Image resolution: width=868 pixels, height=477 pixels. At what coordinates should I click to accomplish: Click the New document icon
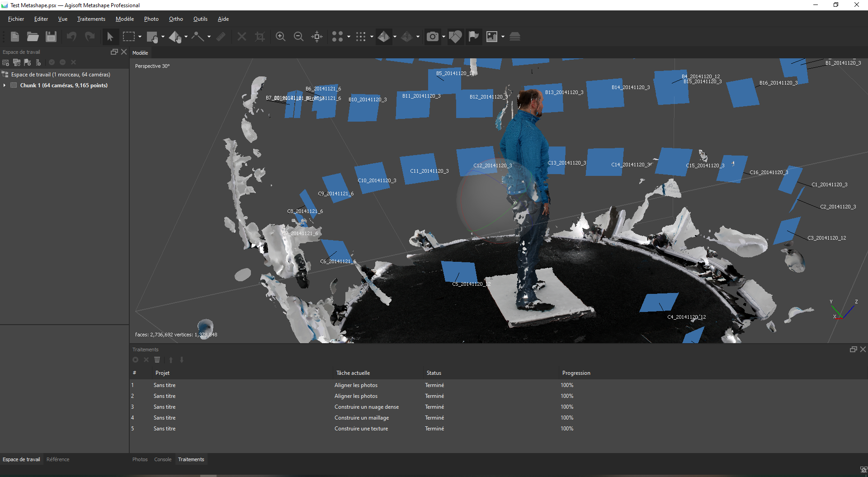pyautogui.click(x=15, y=37)
